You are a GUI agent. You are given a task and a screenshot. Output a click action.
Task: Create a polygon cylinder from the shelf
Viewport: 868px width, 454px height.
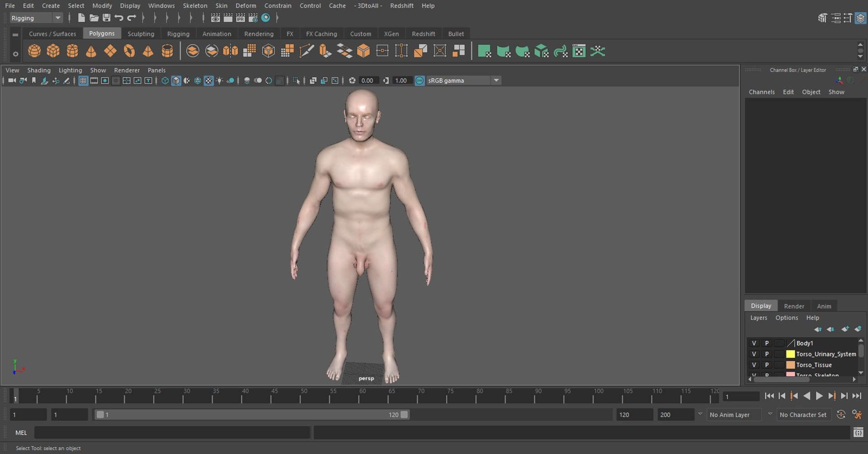(72, 51)
